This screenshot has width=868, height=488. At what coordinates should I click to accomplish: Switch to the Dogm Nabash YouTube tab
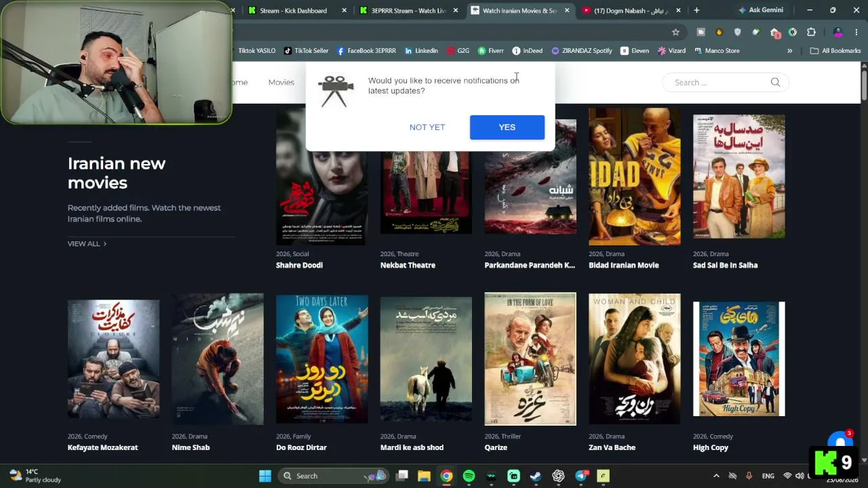pyautogui.click(x=631, y=11)
